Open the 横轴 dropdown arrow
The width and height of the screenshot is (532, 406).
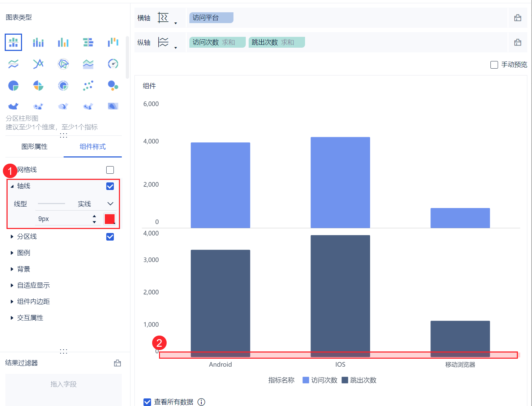point(176,23)
